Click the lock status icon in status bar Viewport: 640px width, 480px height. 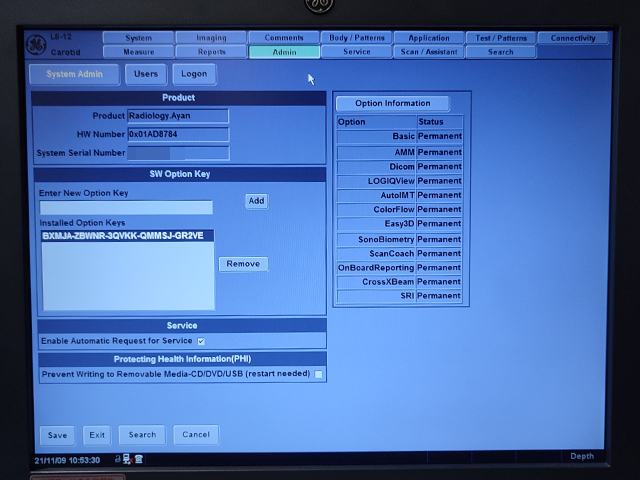[x=118, y=459]
